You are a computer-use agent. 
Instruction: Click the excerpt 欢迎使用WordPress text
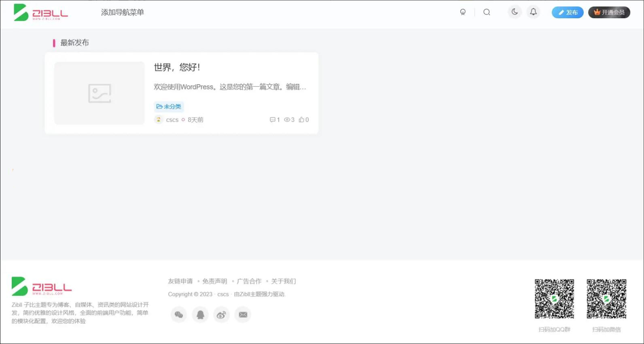pos(230,87)
